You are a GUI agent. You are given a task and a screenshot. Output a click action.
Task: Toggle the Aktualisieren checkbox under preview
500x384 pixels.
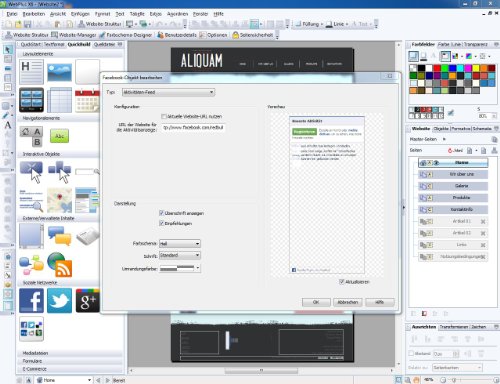click(x=341, y=282)
